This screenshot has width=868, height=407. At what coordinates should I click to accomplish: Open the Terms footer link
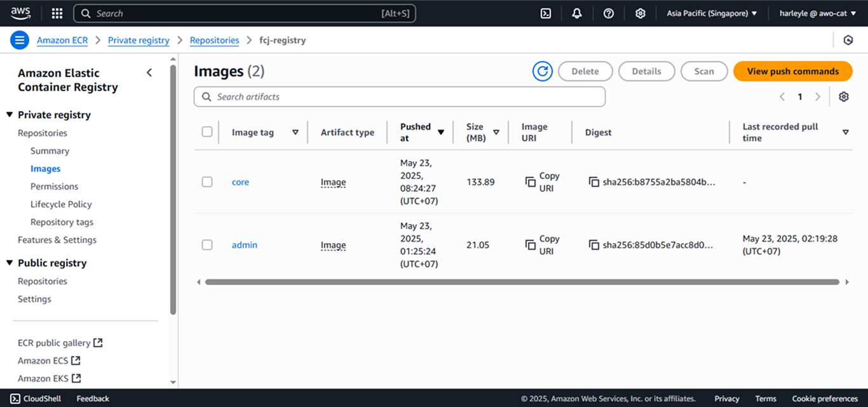click(x=766, y=399)
